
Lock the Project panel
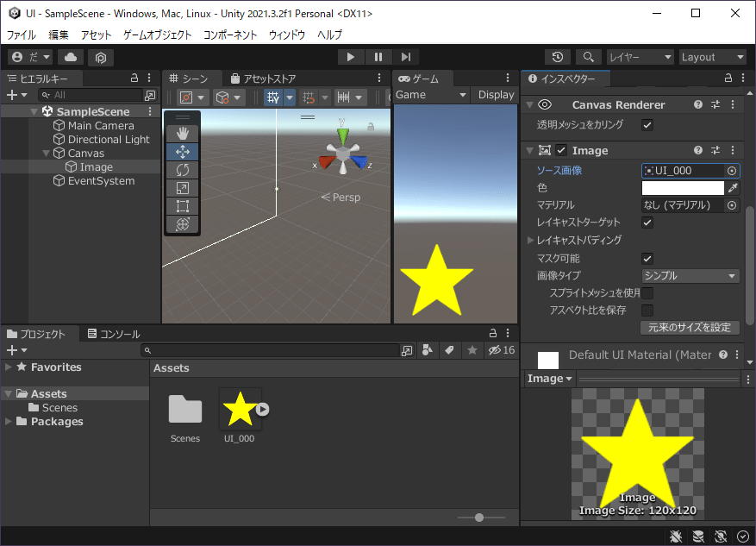[493, 333]
